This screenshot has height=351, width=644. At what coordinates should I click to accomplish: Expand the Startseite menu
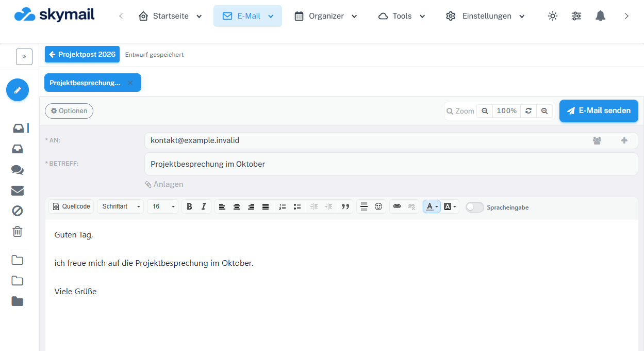pos(171,16)
